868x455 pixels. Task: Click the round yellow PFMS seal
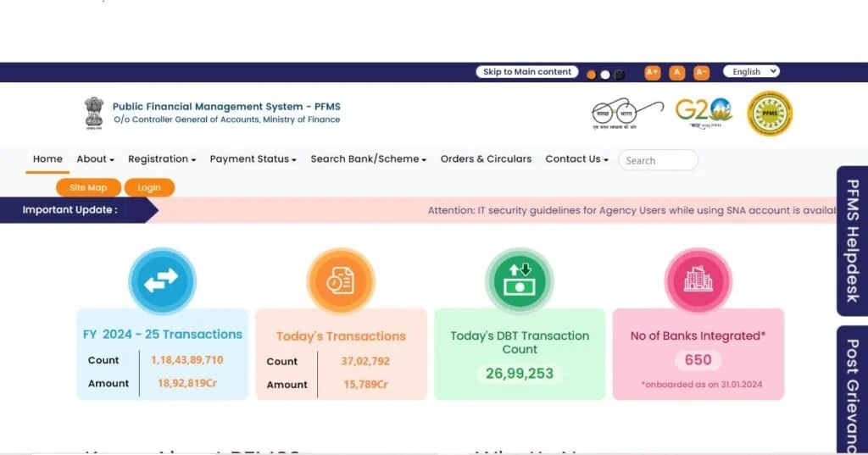tap(770, 114)
